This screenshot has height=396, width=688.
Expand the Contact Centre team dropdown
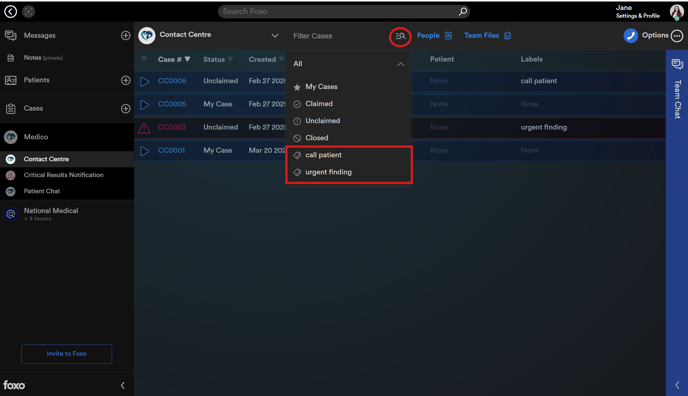[275, 36]
